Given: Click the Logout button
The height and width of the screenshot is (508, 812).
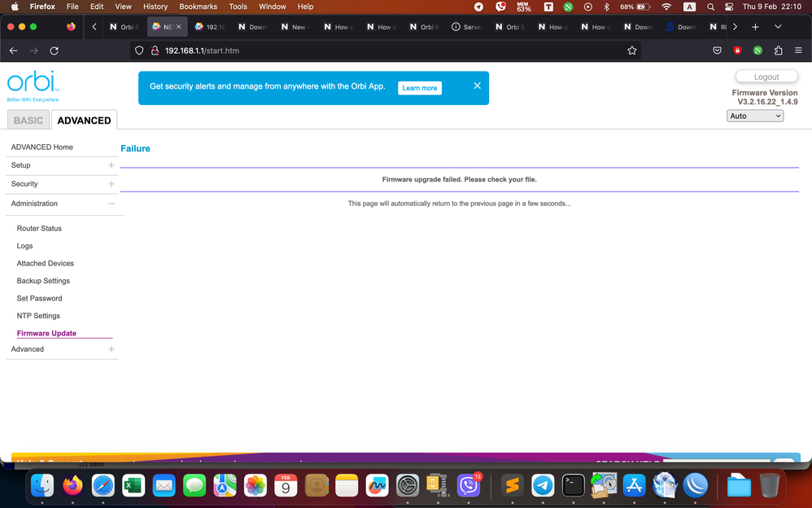Looking at the screenshot, I should pyautogui.click(x=766, y=77).
